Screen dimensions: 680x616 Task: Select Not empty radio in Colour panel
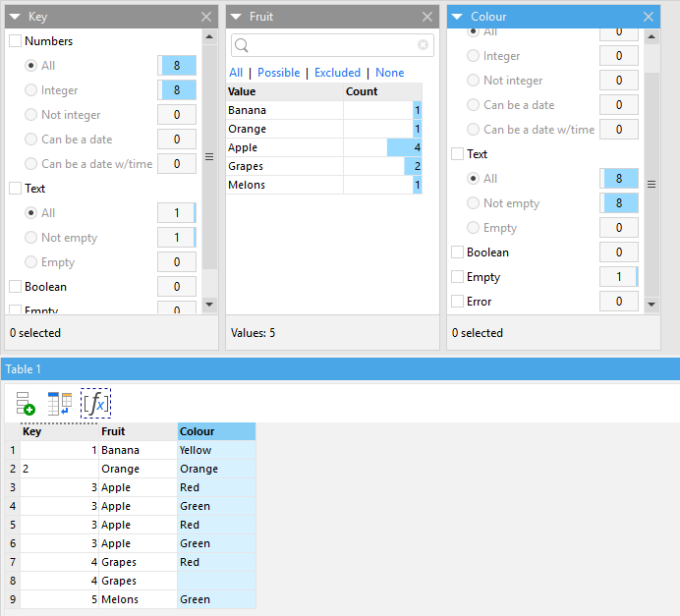pos(475,203)
